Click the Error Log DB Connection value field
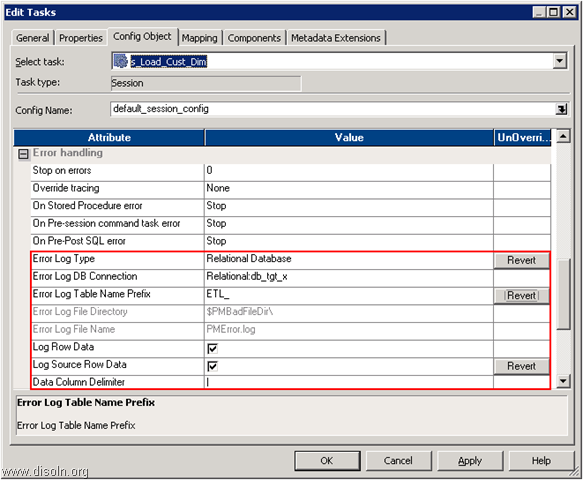 click(x=349, y=277)
